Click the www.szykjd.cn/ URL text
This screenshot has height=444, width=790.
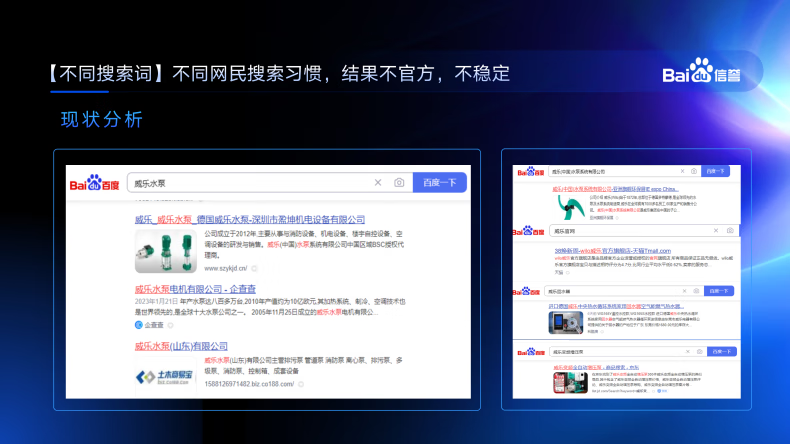point(226,268)
